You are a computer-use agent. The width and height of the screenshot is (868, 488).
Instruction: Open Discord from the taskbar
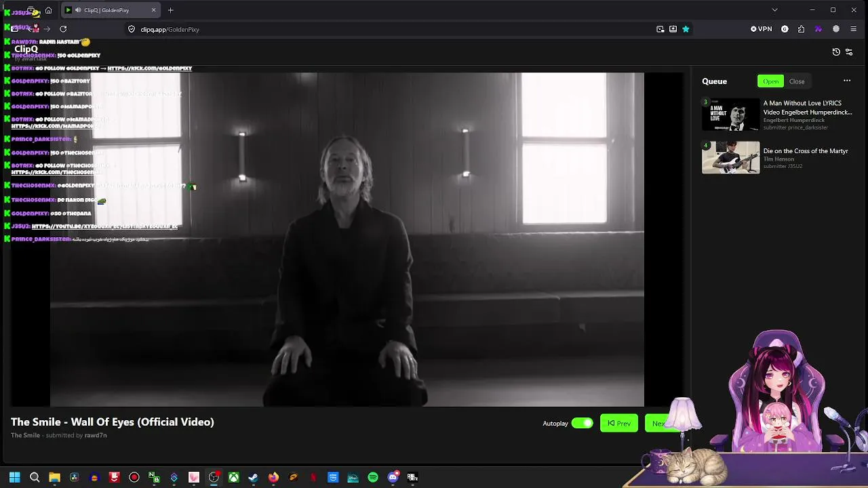(393, 477)
